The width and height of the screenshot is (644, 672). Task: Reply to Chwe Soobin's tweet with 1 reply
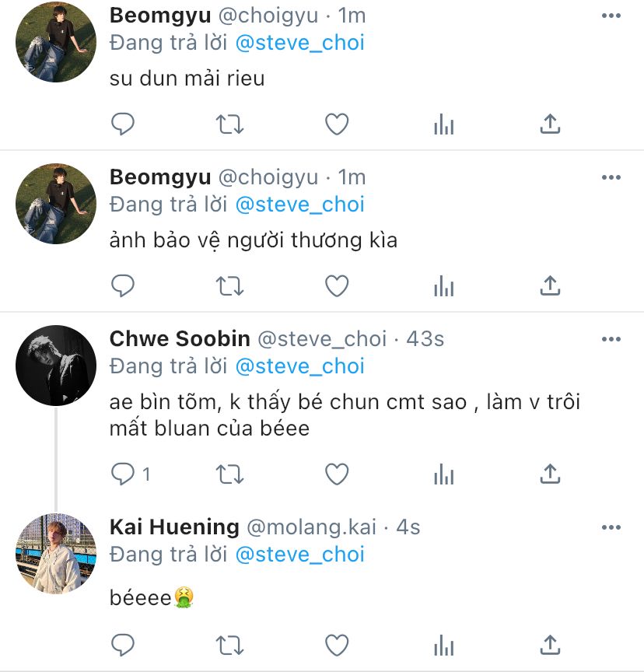(124, 473)
